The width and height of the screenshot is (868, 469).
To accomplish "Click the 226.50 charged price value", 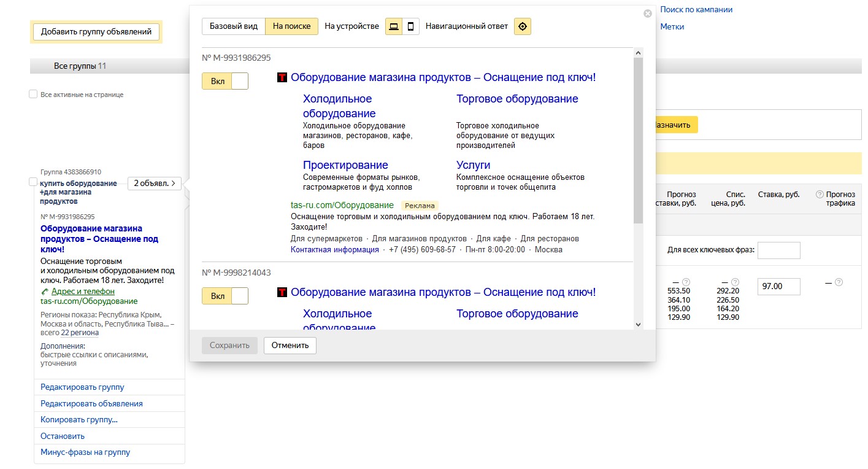I will (728, 300).
